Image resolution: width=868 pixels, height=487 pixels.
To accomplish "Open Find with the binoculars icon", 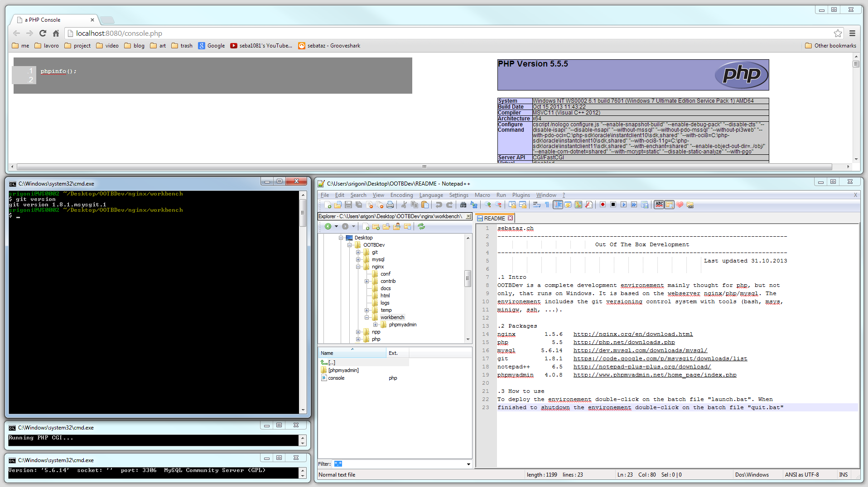I will pyautogui.click(x=463, y=205).
